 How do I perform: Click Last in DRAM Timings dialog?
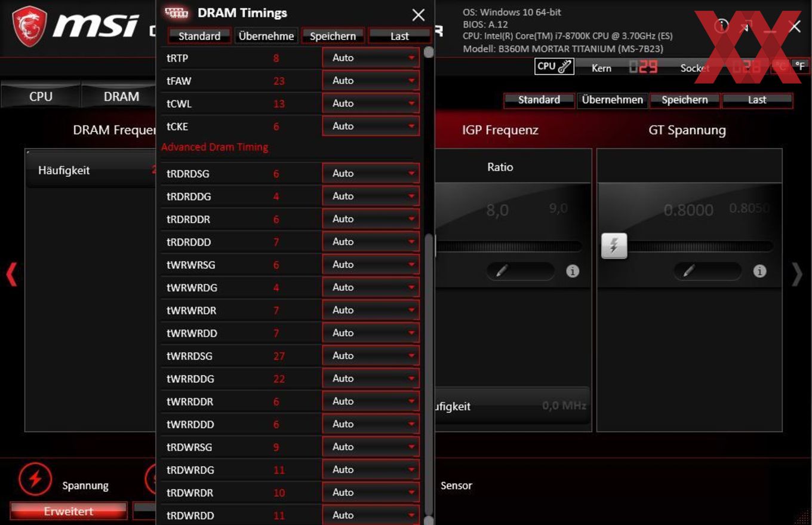399,36
